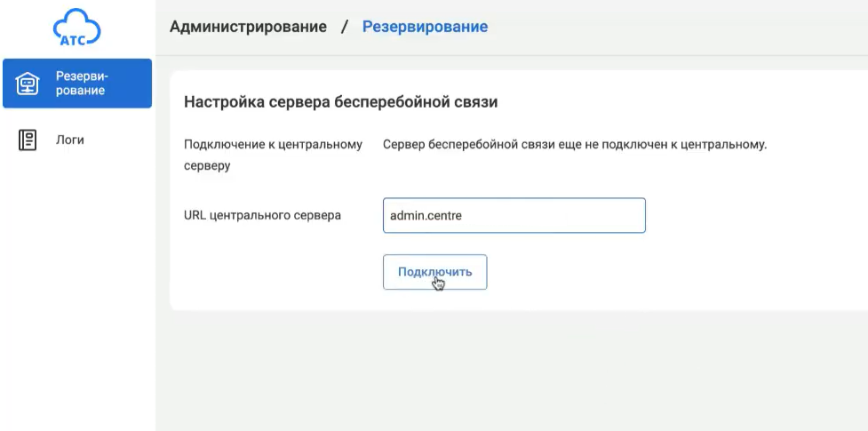Open the Резервирование sidebar menu label
The width and height of the screenshot is (868, 431).
click(x=81, y=84)
